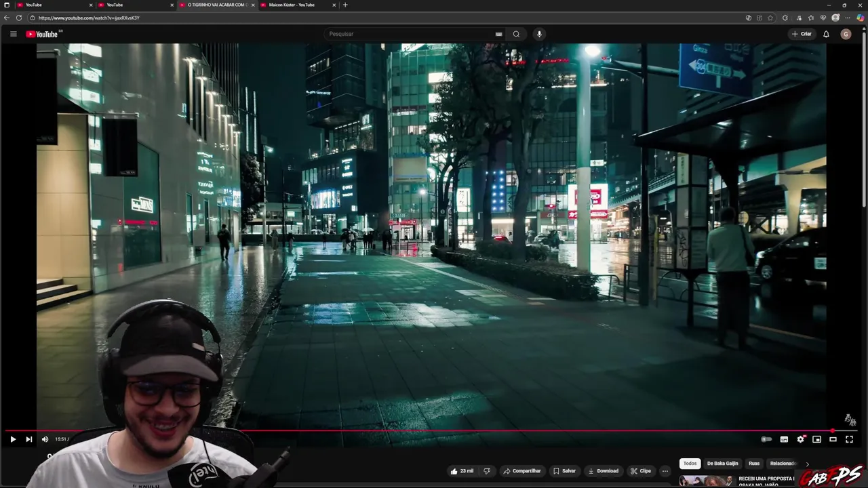Skip to the next video

(x=28, y=439)
